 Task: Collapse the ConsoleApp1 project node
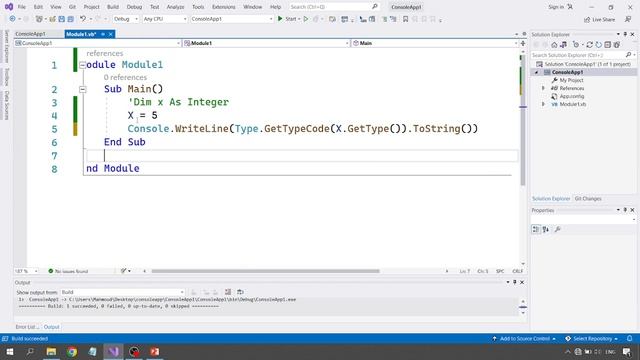click(x=537, y=72)
